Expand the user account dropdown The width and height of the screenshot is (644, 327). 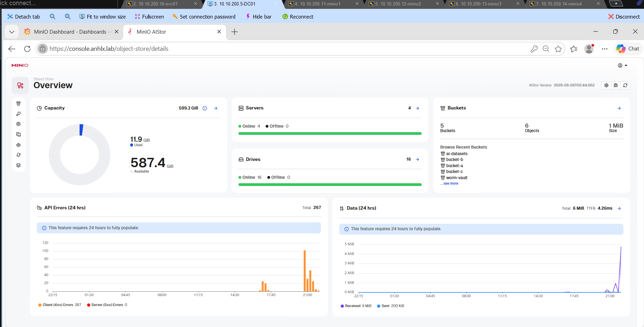tap(623, 66)
